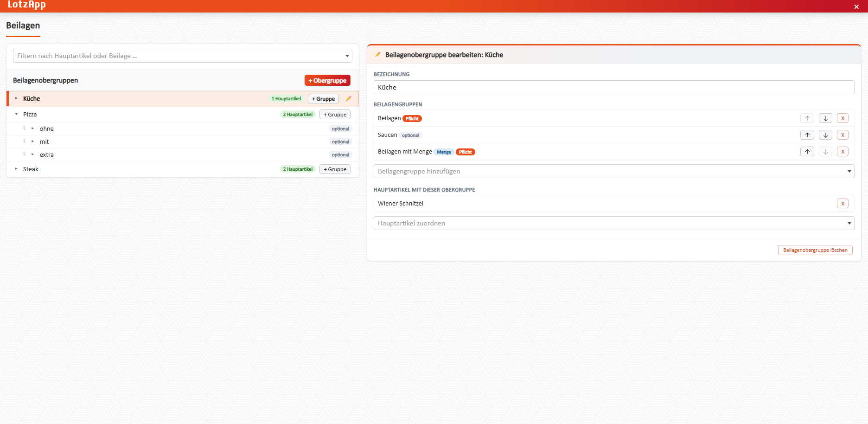The width and height of the screenshot is (868, 424).
Task: Close the LotzApp dialog window
Action: pos(856,6)
